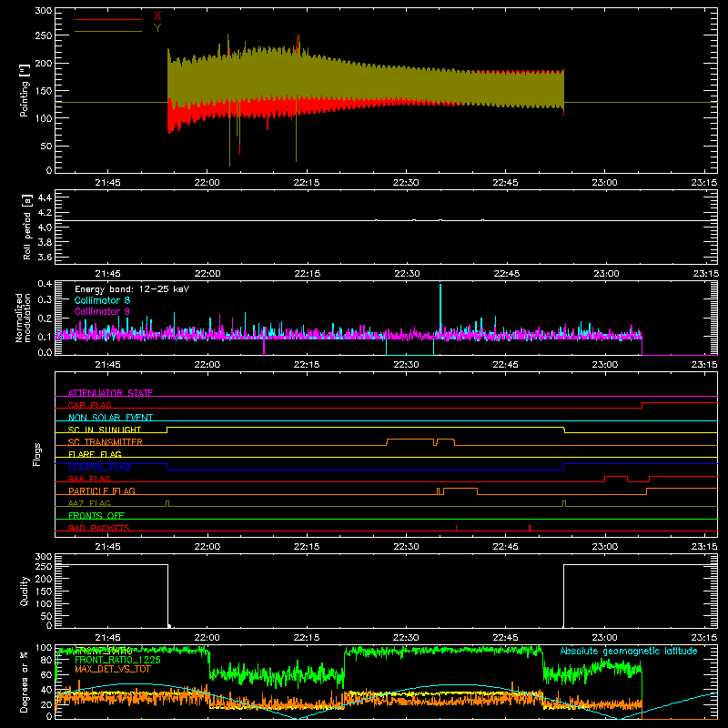Click the SC_TRANSMITTER flag label
The height and width of the screenshot is (728, 728).
tap(106, 442)
